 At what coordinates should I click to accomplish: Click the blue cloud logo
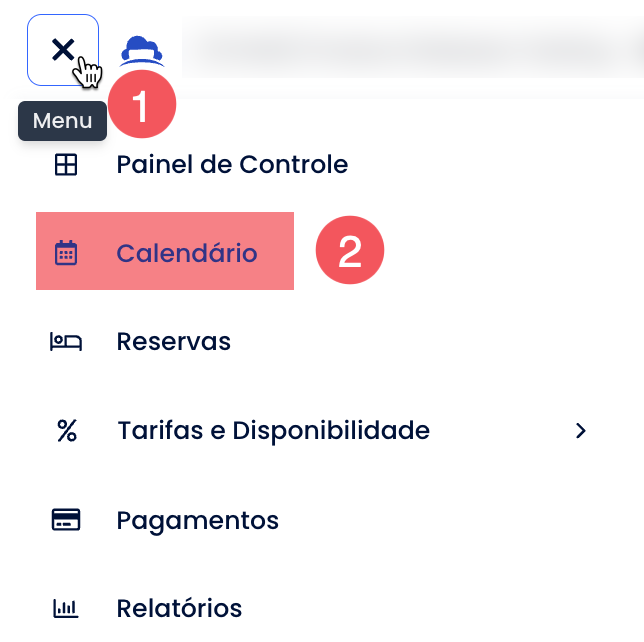(142, 51)
